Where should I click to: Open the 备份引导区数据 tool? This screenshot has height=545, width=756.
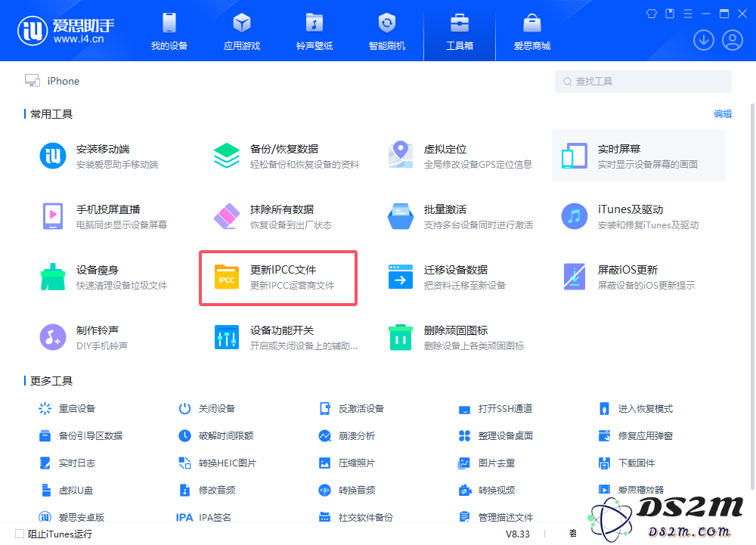point(81,435)
